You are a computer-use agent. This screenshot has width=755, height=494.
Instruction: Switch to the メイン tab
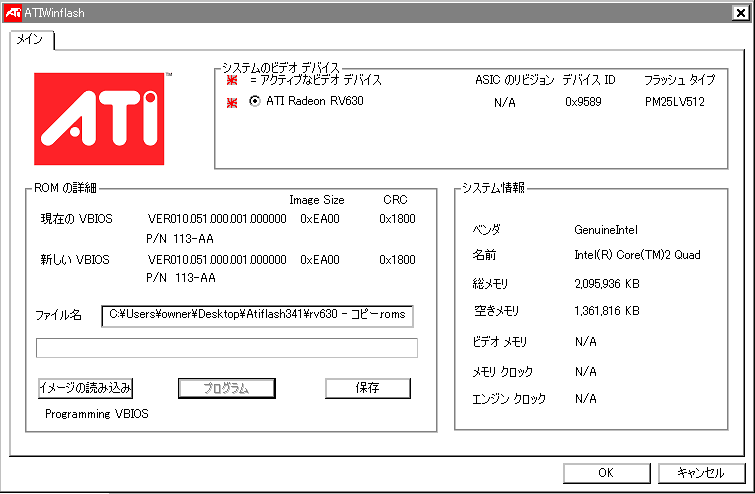point(30,39)
